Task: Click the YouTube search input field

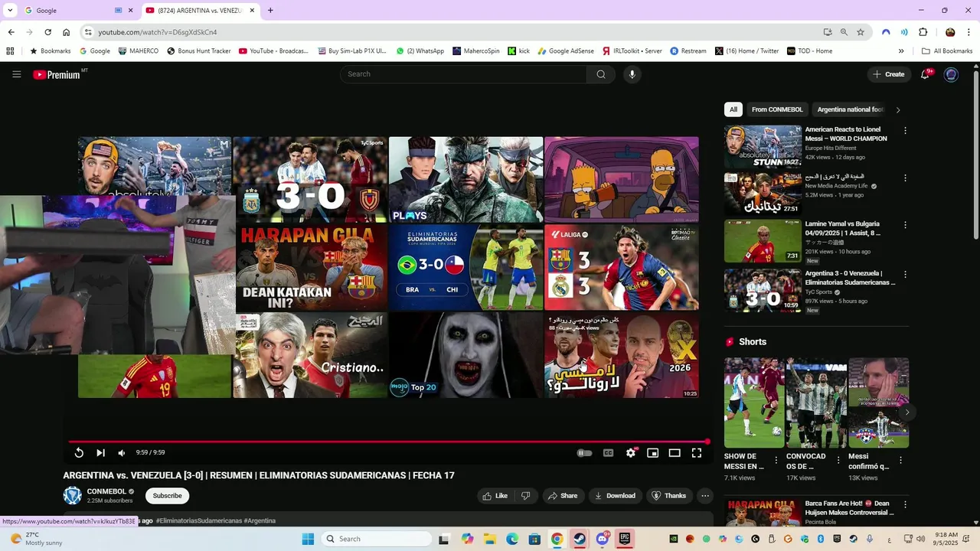Action: coord(463,74)
